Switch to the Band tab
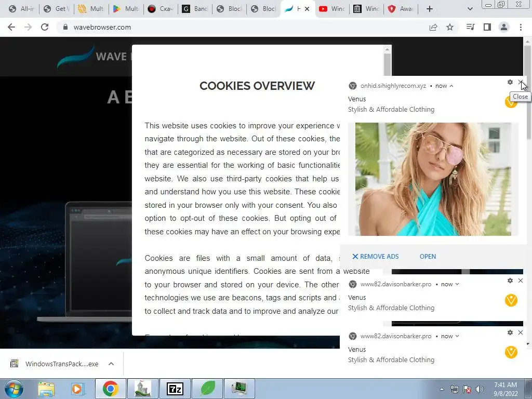 pos(194,9)
